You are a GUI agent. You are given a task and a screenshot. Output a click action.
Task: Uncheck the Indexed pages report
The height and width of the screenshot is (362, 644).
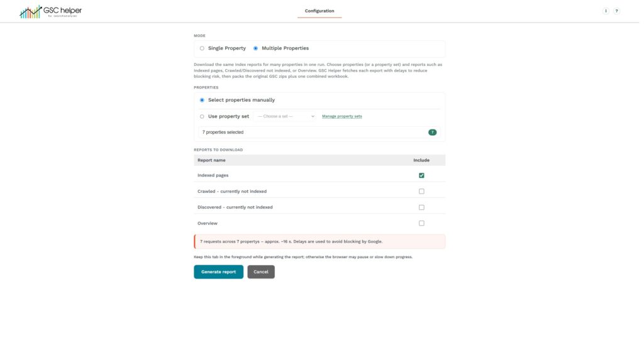[x=421, y=175]
